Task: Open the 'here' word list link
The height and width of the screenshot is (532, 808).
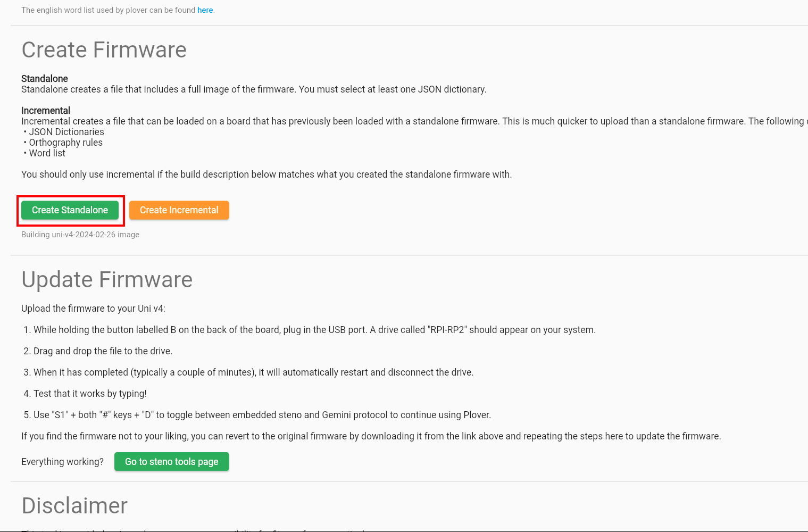Action: coord(205,10)
